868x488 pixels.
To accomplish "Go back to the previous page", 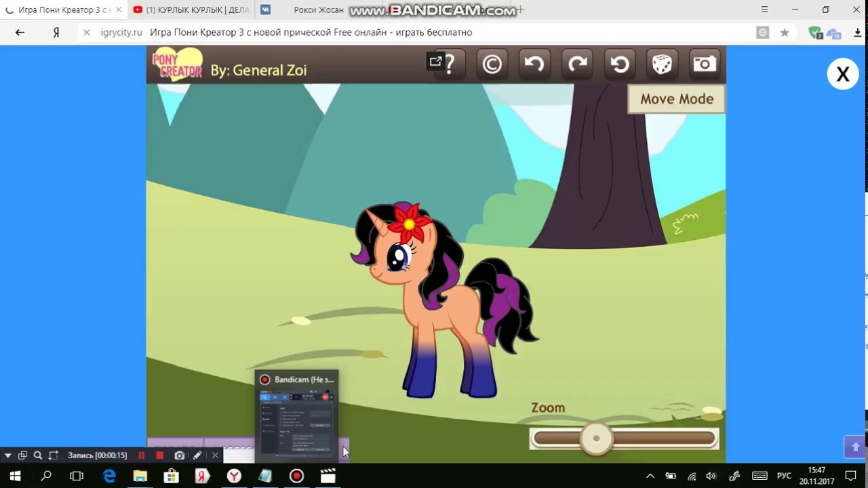I will tap(20, 33).
